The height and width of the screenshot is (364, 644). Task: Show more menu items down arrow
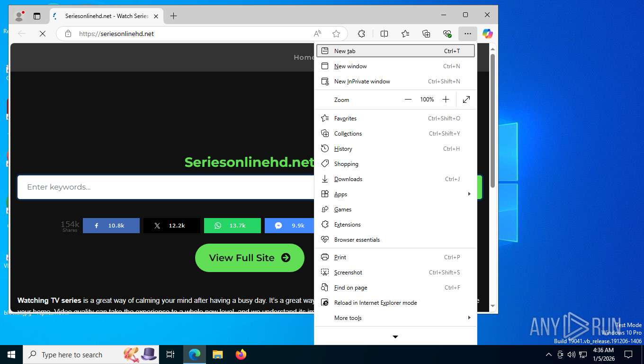(395, 337)
